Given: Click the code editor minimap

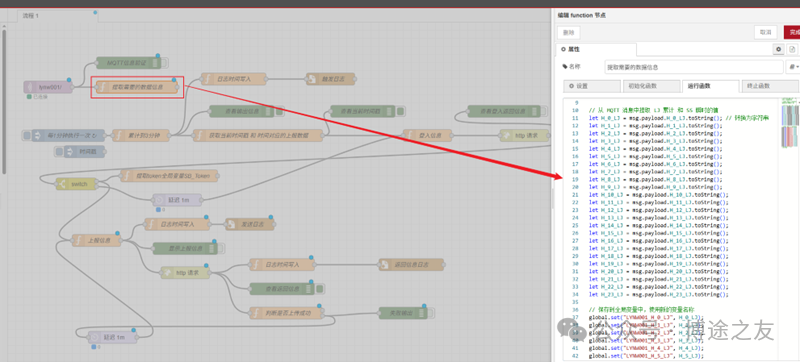Looking at the screenshot, I should [790, 124].
